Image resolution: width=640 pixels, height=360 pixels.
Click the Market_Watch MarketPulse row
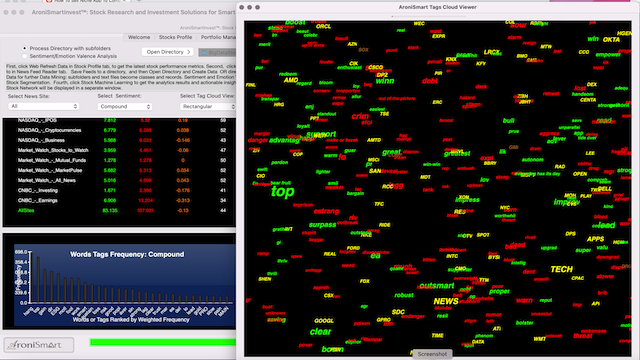tap(119, 170)
